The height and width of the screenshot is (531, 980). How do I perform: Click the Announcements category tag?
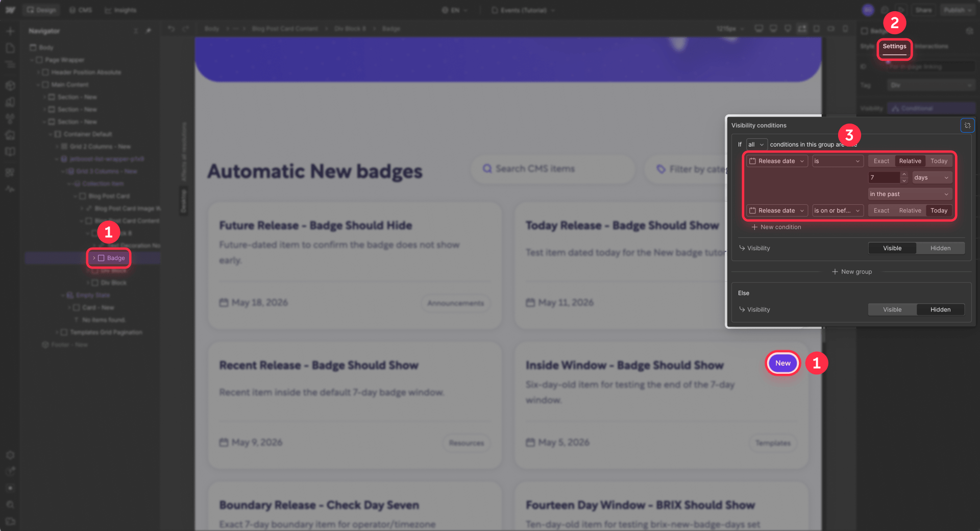pos(455,303)
